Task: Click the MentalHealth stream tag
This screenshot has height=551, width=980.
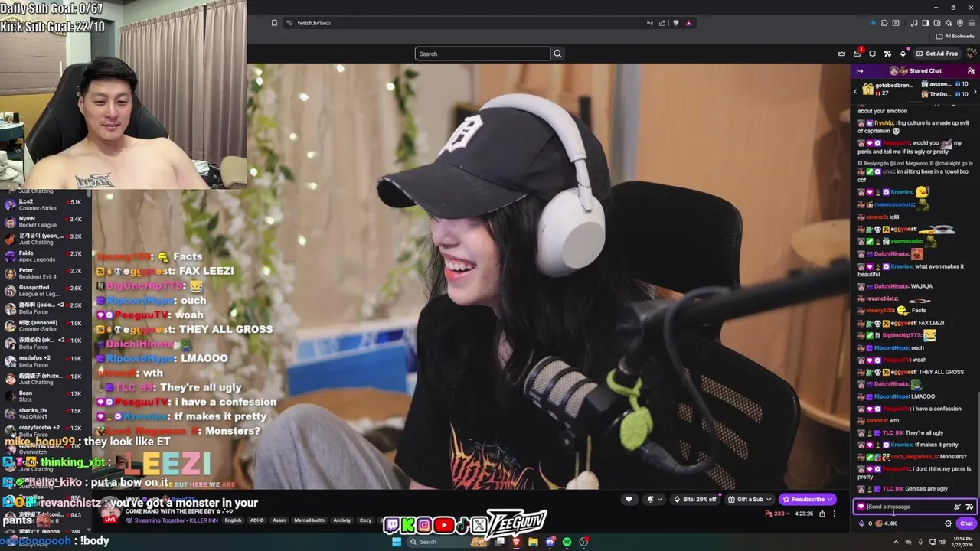Action: [309, 520]
